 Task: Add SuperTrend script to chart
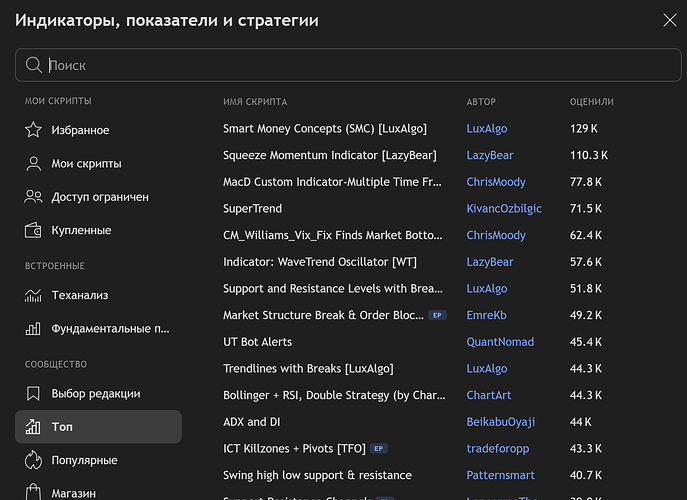pos(253,209)
